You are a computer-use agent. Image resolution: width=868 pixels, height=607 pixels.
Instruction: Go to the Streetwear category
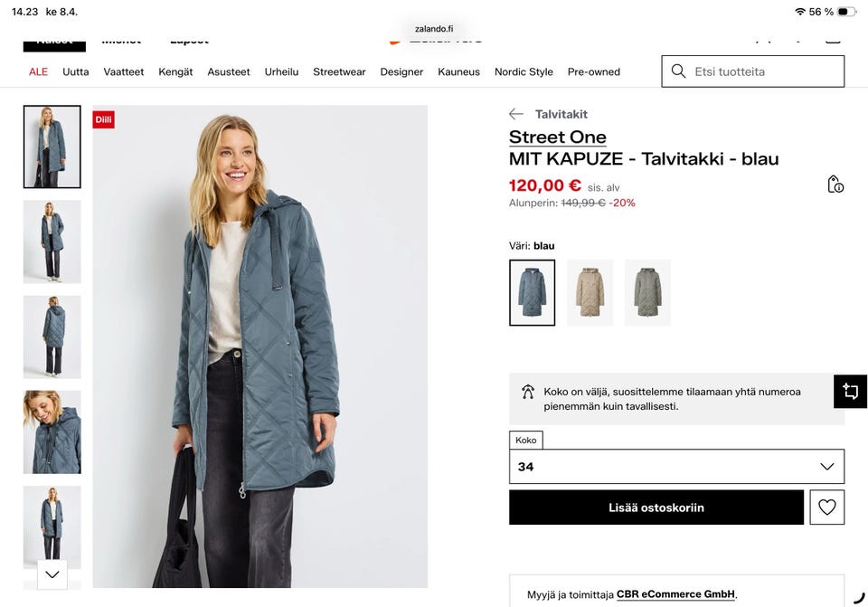coord(339,71)
